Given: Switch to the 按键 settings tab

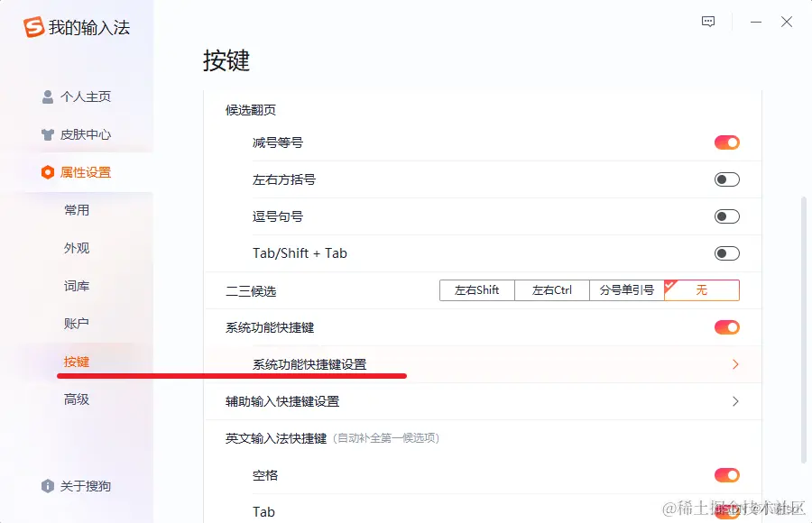Looking at the screenshot, I should [77, 362].
